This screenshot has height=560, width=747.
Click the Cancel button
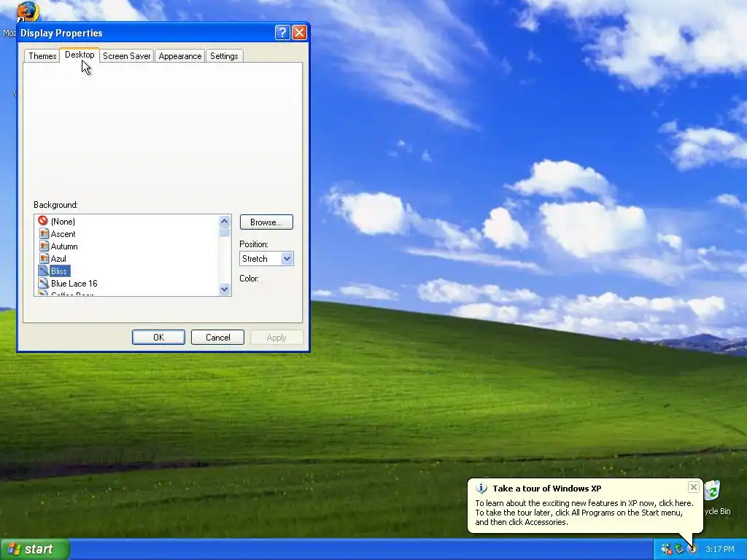click(217, 337)
